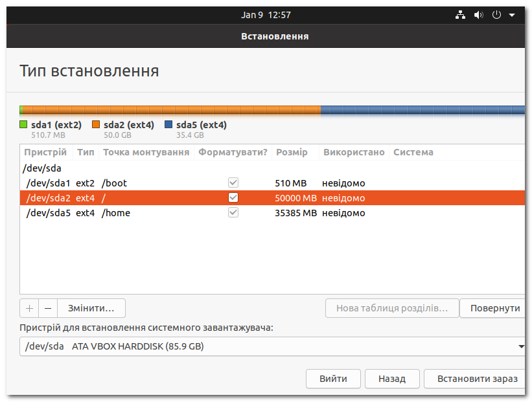Open the Змінити partition dialog
Image resolution: width=532 pixels, height=402 pixels.
click(91, 307)
